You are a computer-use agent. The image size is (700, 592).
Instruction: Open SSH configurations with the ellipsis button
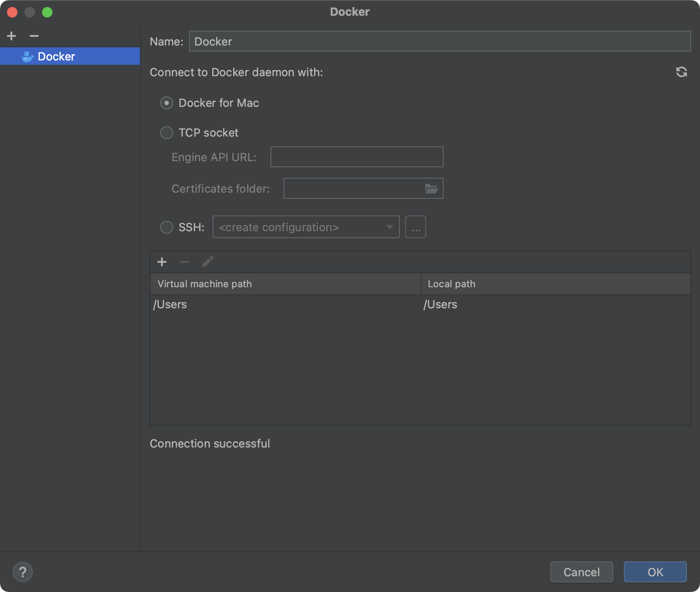[x=415, y=227]
